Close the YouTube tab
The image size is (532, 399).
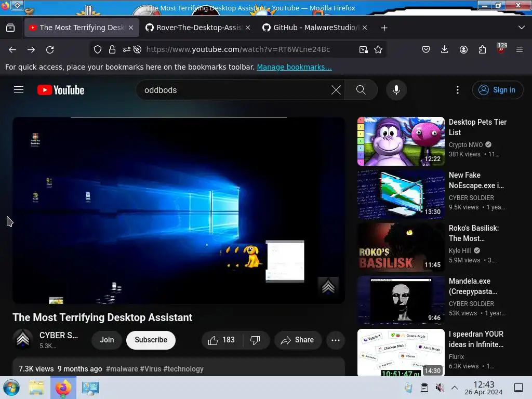pyautogui.click(x=131, y=28)
